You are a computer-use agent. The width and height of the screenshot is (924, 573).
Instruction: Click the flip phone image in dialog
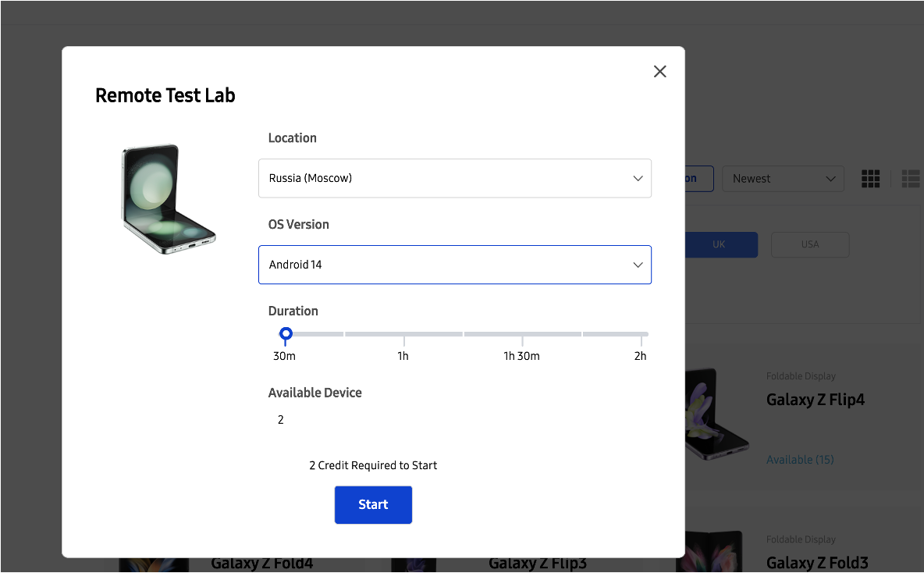tap(168, 198)
